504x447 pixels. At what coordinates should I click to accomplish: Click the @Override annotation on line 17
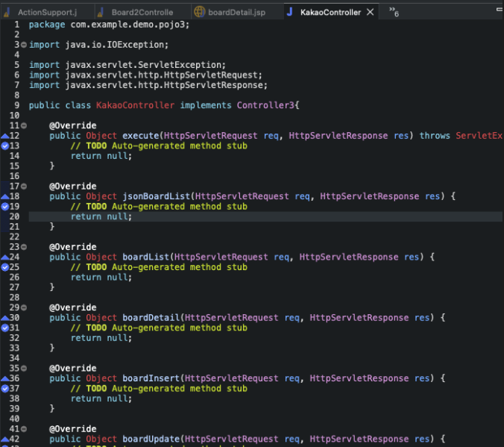(72, 187)
